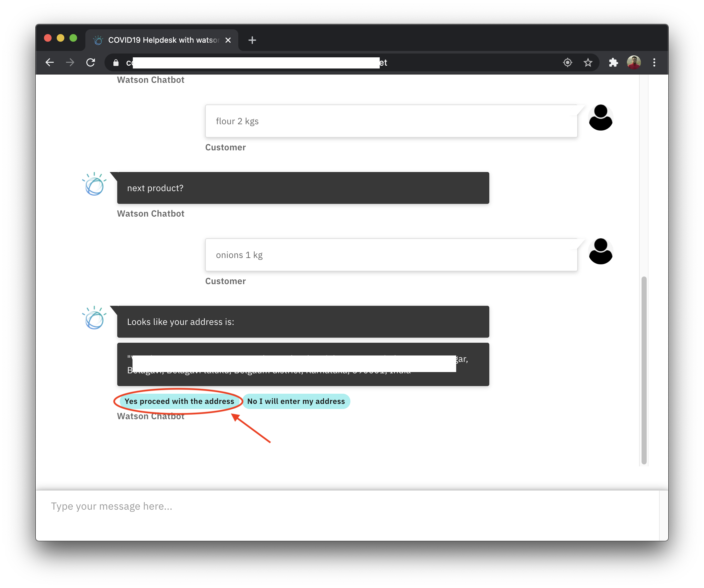Reload the current page
The image size is (704, 588).
pos(90,62)
